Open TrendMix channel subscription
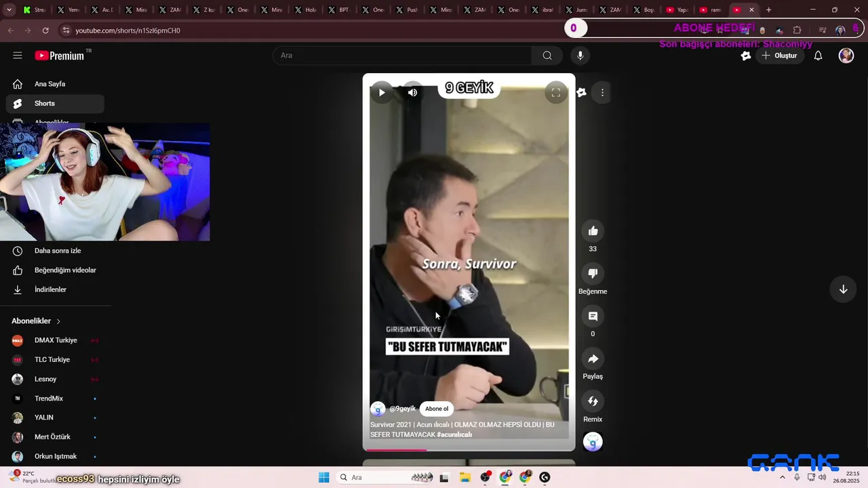The width and height of the screenshot is (868, 488). (55, 399)
